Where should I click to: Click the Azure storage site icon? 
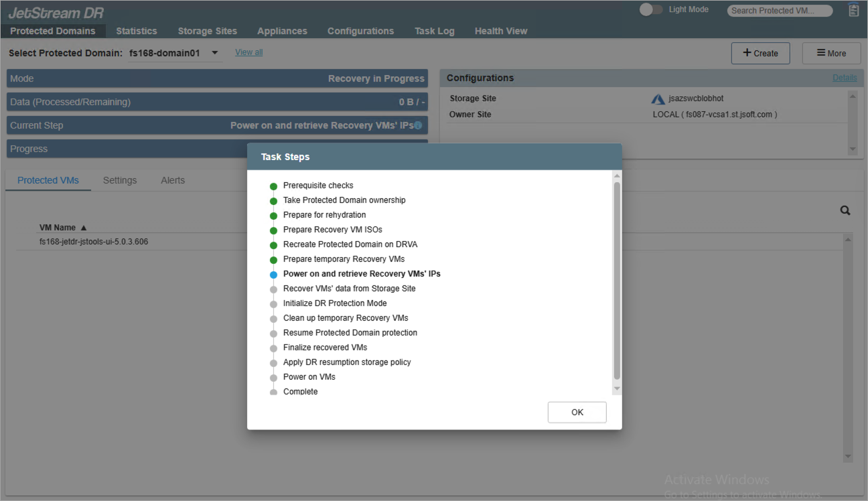658,98
